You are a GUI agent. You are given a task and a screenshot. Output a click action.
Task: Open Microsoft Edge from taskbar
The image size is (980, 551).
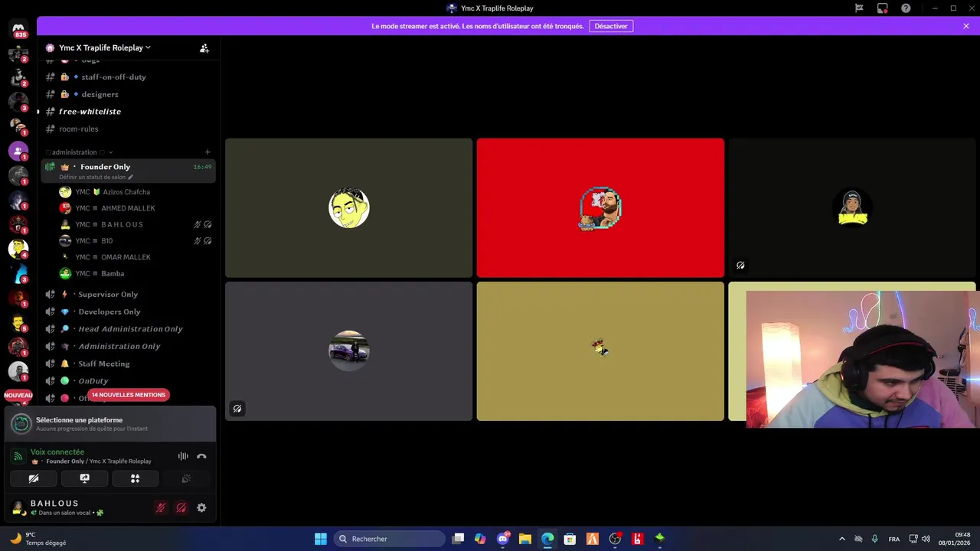point(547,539)
